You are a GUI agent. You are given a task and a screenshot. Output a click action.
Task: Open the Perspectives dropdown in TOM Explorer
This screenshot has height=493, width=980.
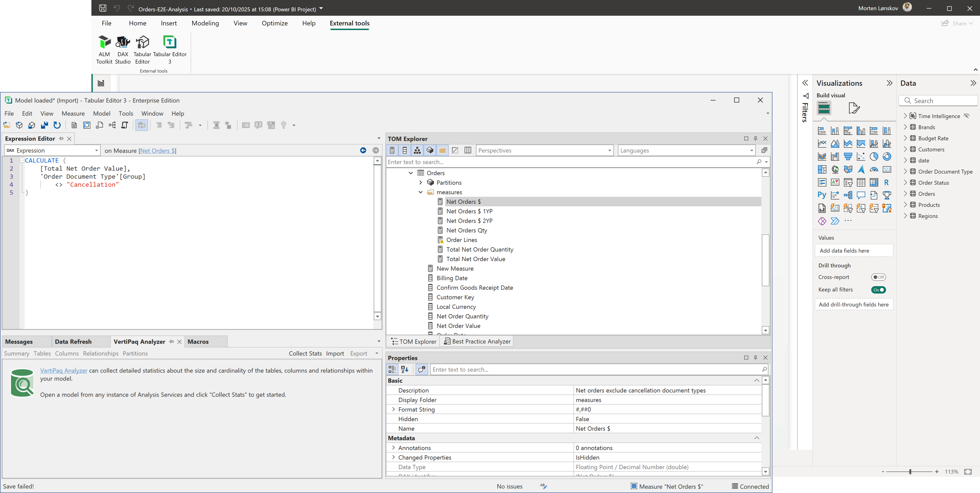pos(609,150)
